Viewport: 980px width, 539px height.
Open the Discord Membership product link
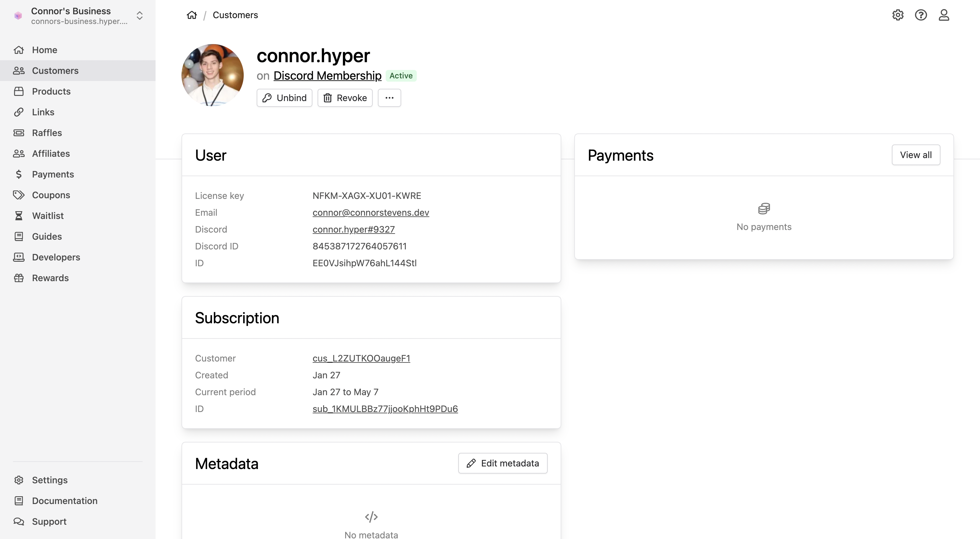[327, 76]
